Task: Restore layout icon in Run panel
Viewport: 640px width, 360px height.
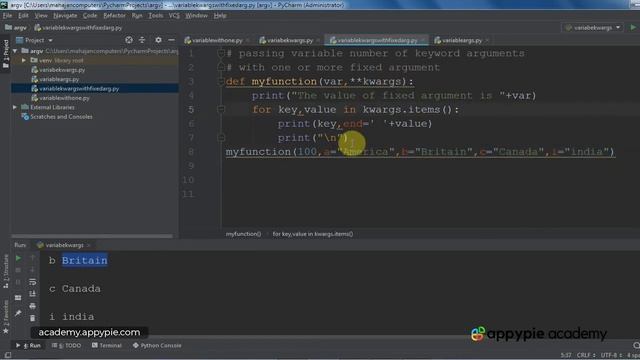Action: [x=18, y=298]
